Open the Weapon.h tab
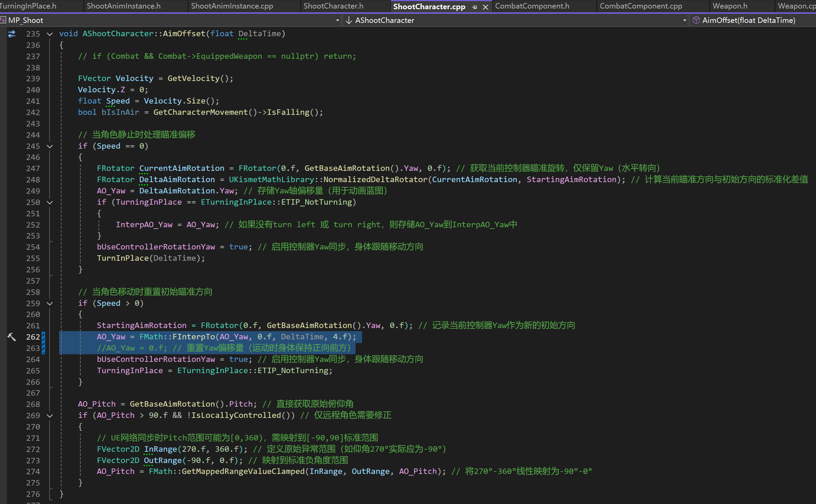 pyautogui.click(x=730, y=6)
